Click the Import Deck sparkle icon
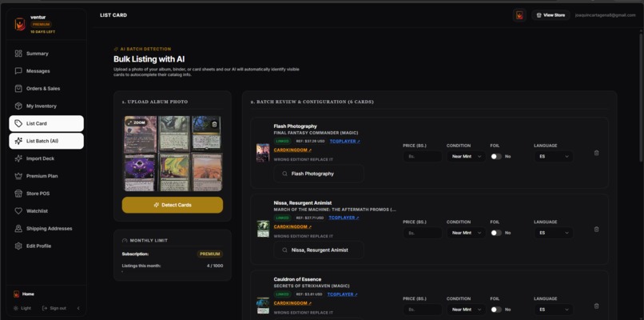Screen dimensions: 644x320 tap(18, 158)
